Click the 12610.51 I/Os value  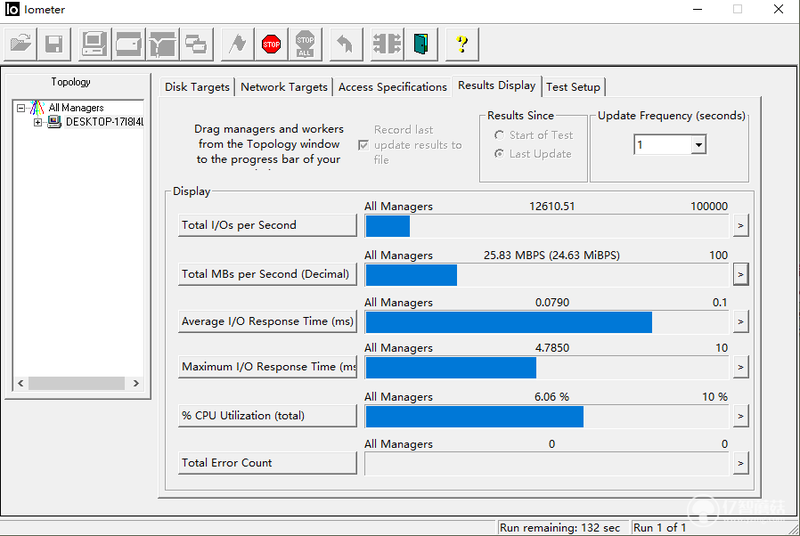tap(552, 207)
